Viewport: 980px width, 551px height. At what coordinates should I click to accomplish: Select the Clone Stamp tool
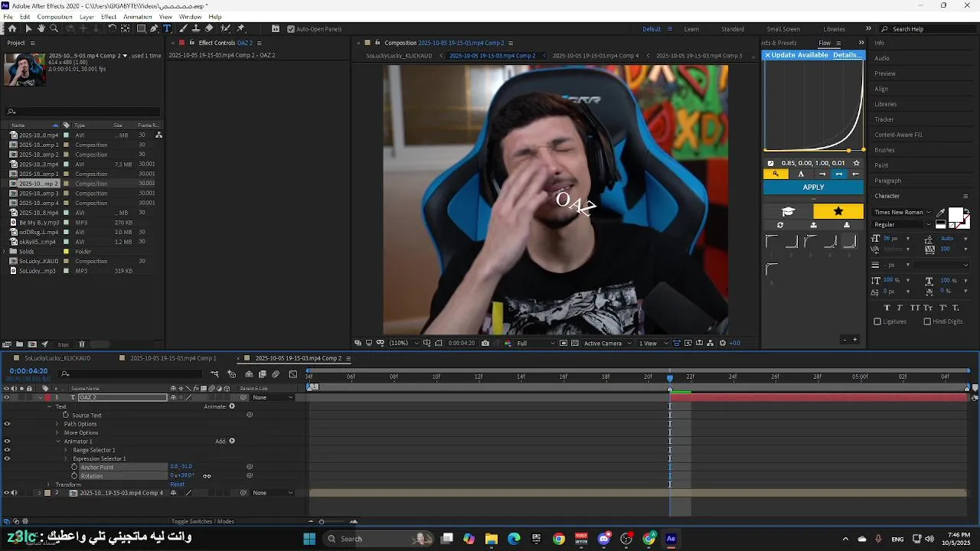click(x=196, y=28)
